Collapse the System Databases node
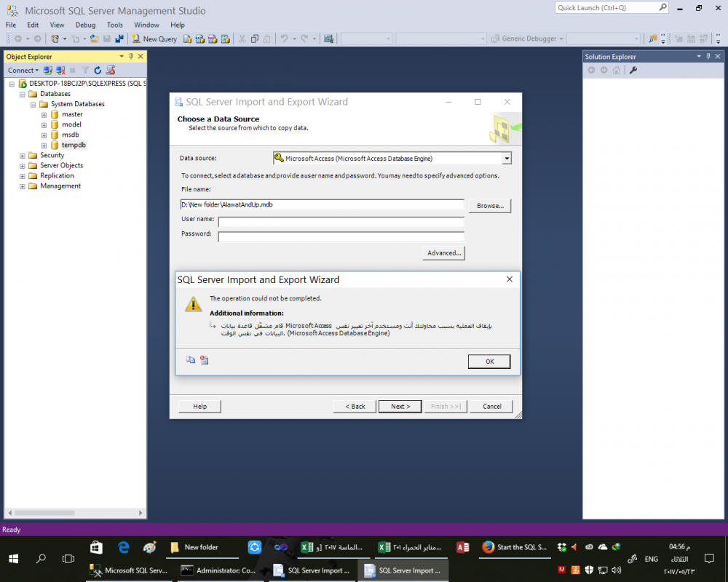 [33, 105]
